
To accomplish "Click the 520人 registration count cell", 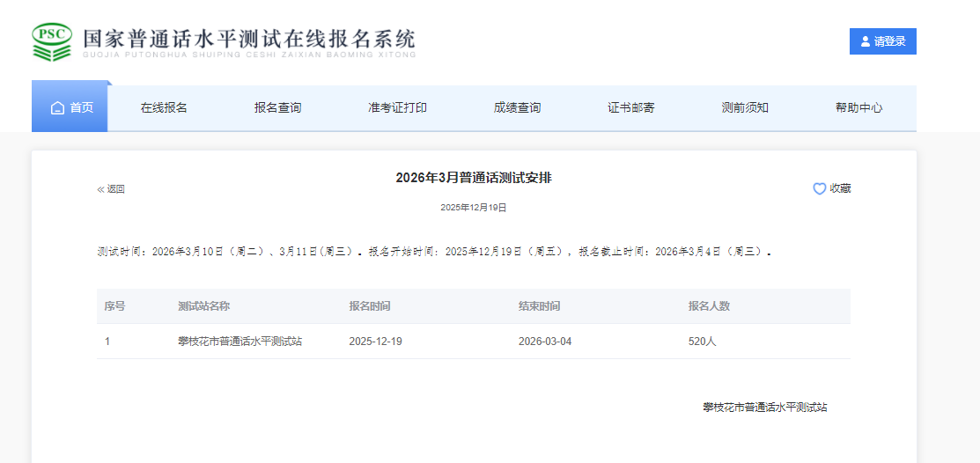I will coord(702,342).
